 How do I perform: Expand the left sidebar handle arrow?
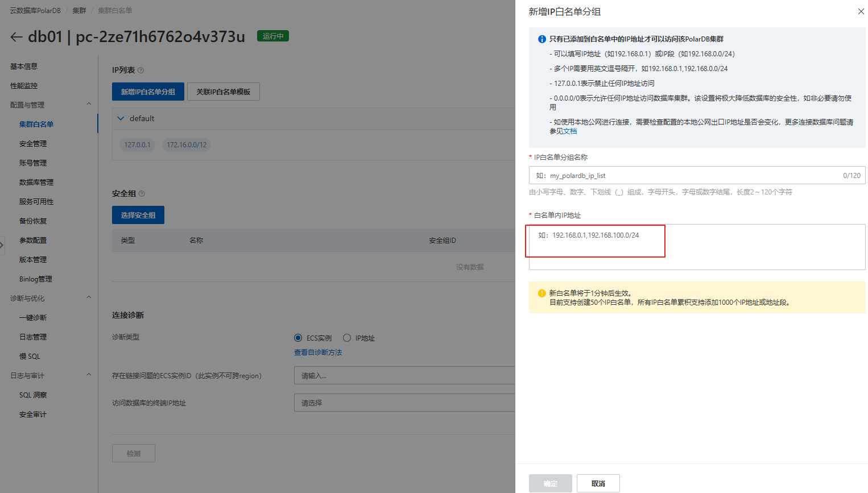coord(2,245)
